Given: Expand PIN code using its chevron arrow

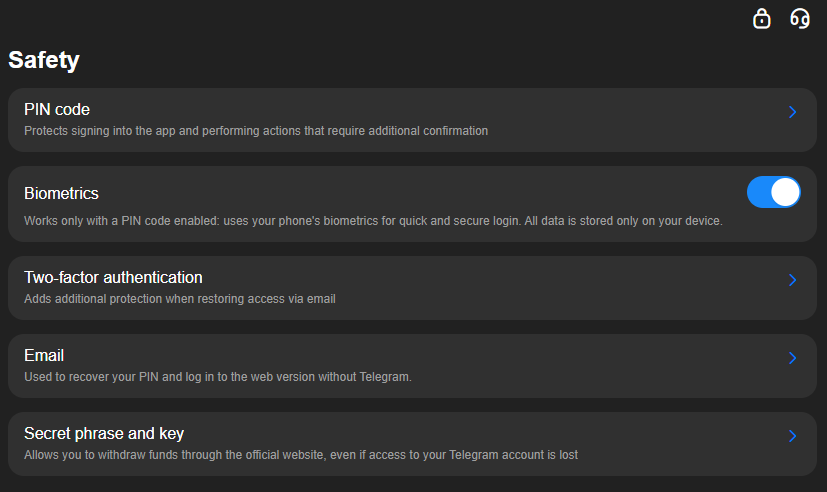Looking at the screenshot, I should [x=792, y=112].
